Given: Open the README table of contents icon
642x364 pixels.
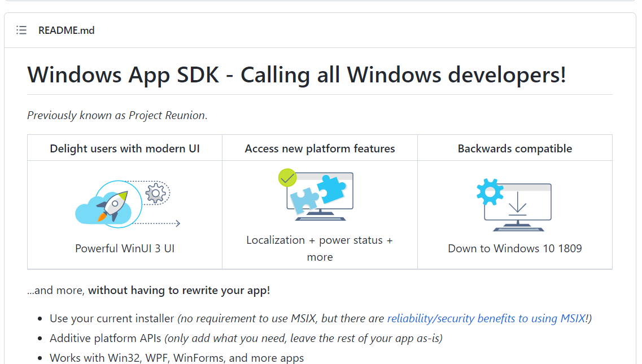Looking at the screenshot, I should (x=21, y=30).
